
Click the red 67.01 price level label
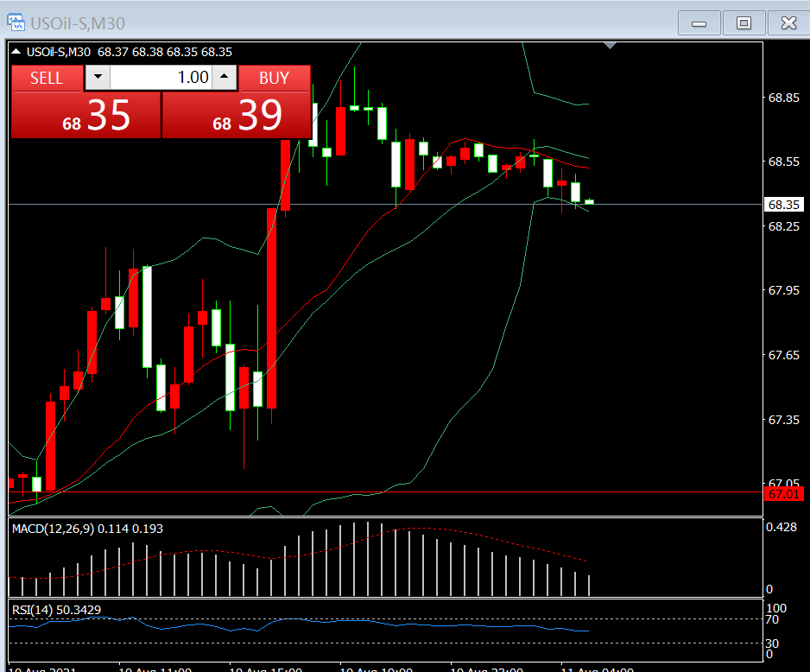click(x=784, y=494)
